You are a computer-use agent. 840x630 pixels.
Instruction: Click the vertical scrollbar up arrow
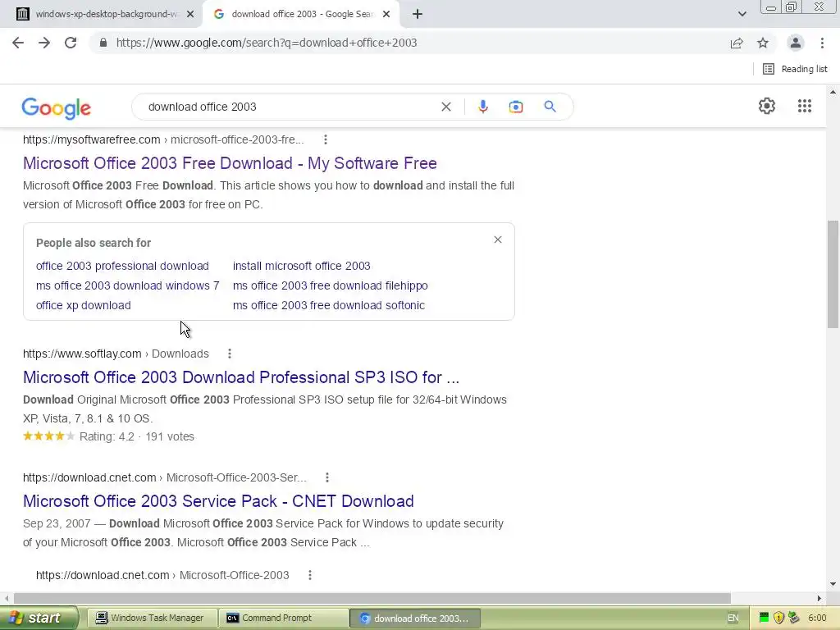click(x=833, y=92)
